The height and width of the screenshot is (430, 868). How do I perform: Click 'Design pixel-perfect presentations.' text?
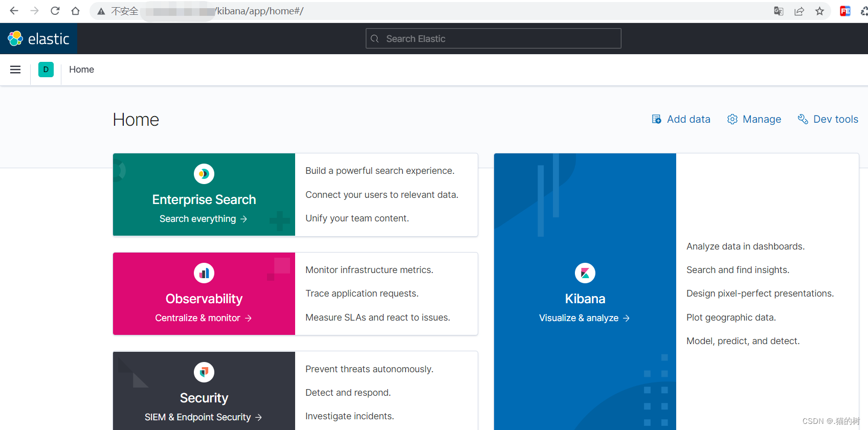coord(760,293)
